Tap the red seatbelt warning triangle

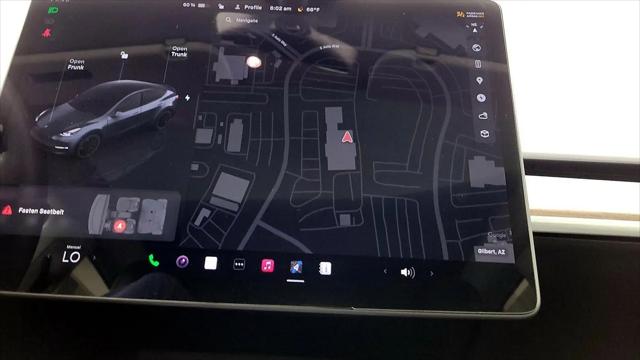[x=7, y=210]
